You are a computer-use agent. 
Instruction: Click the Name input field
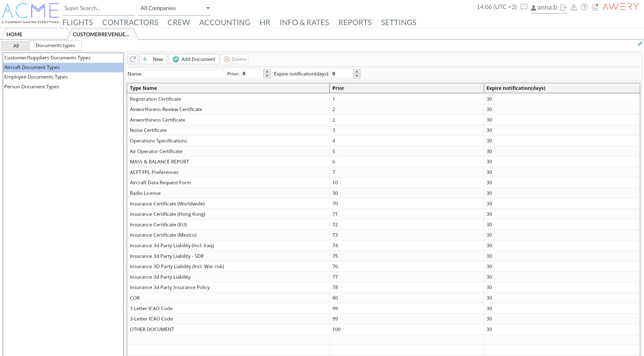pyautogui.click(x=184, y=74)
